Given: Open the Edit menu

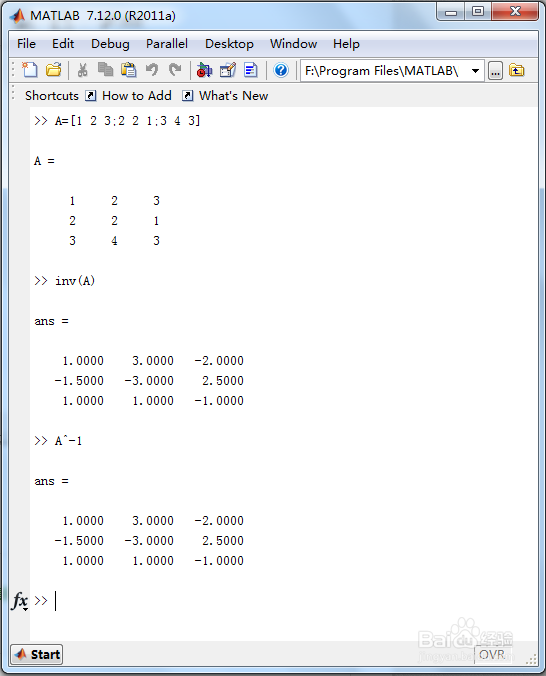Looking at the screenshot, I should pos(63,44).
